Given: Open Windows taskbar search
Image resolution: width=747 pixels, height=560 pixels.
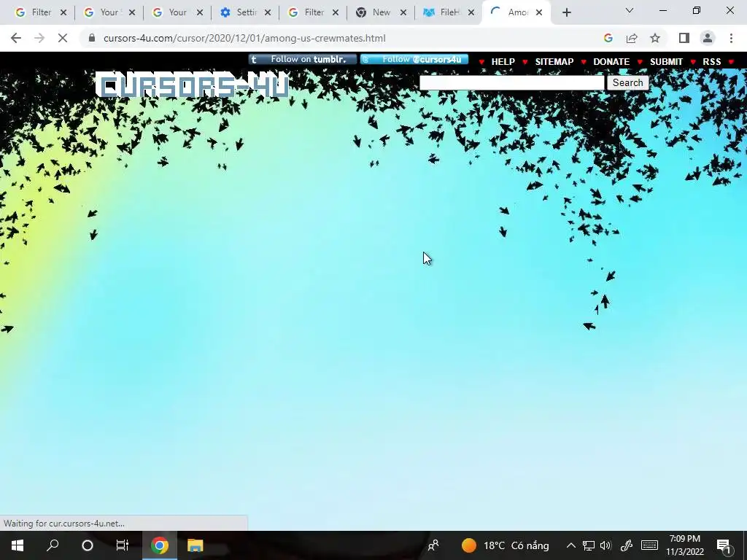Looking at the screenshot, I should (x=53, y=545).
